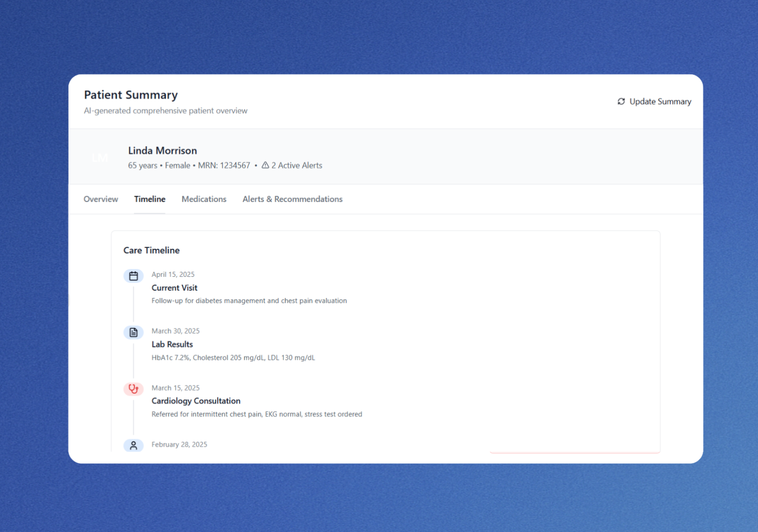Switch to the Overview tab

click(101, 199)
